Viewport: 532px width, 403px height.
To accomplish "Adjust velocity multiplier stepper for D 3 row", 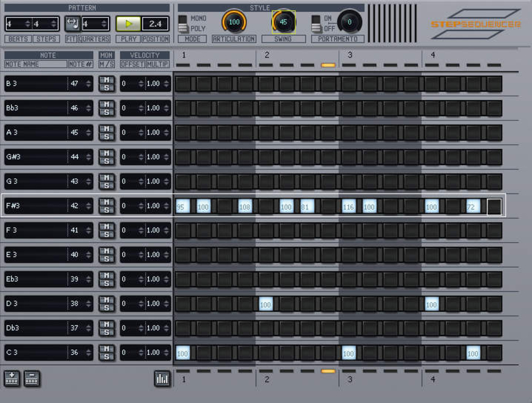I will tap(166, 304).
